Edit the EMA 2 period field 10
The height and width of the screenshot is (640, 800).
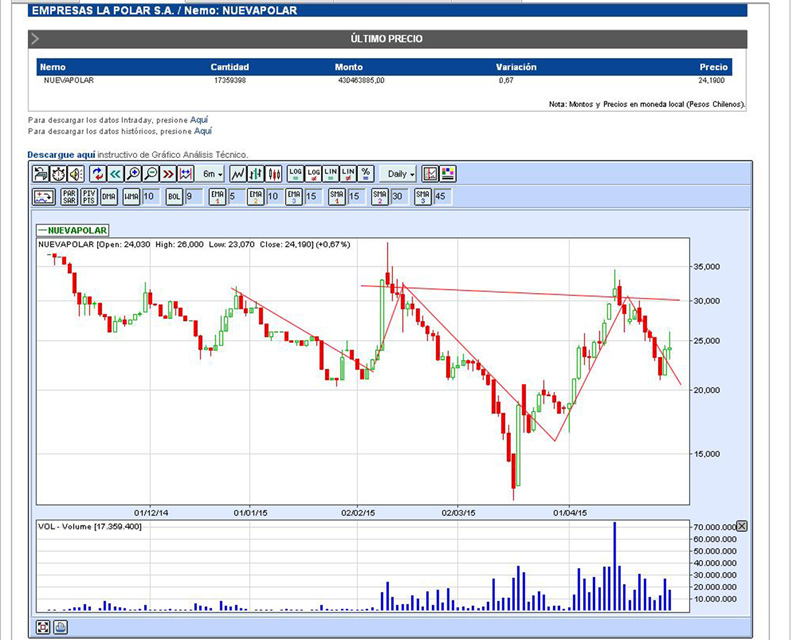(274, 196)
